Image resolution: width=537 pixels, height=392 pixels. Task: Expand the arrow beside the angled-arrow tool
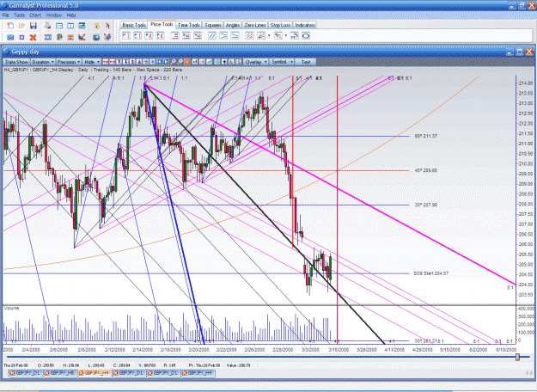click(x=285, y=35)
